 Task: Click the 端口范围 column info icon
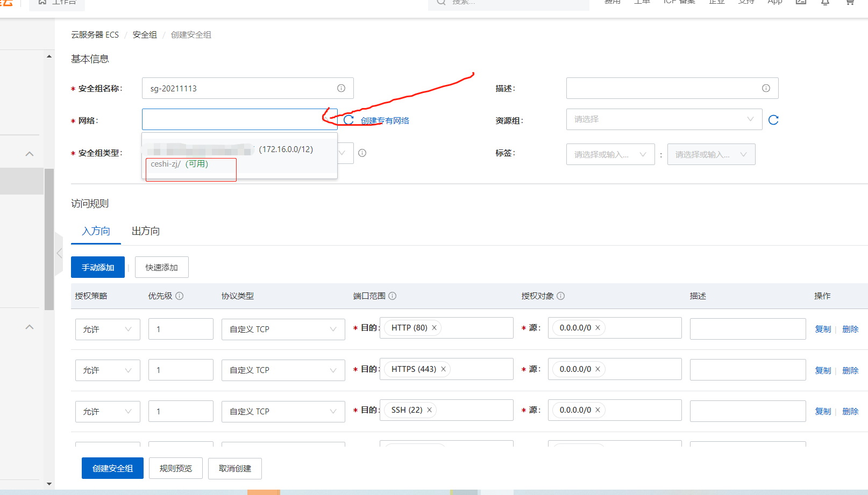393,296
